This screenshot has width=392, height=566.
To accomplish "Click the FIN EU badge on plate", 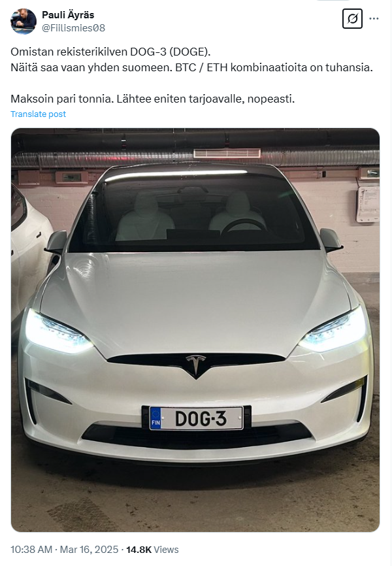I will pos(155,418).
